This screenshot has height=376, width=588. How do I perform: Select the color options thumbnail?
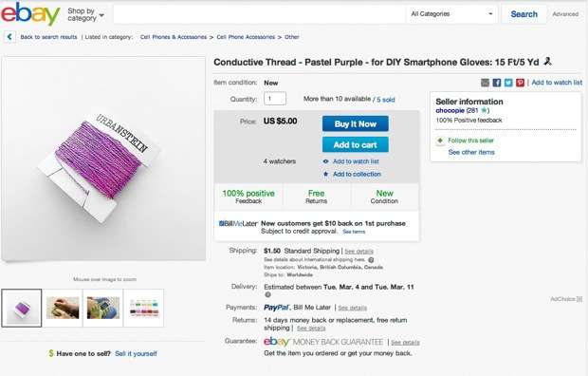point(143,308)
